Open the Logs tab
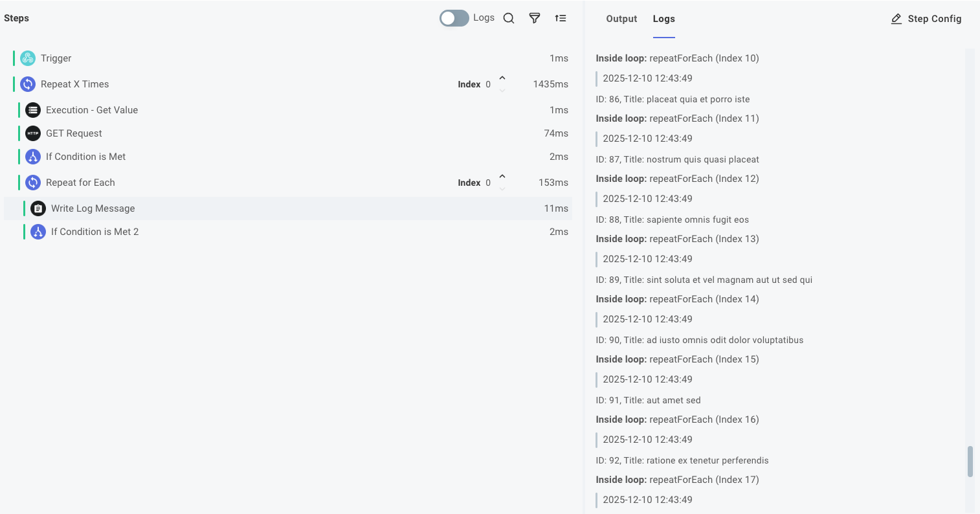The width and height of the screenshot is (980, 514). [x=663, y=19]
